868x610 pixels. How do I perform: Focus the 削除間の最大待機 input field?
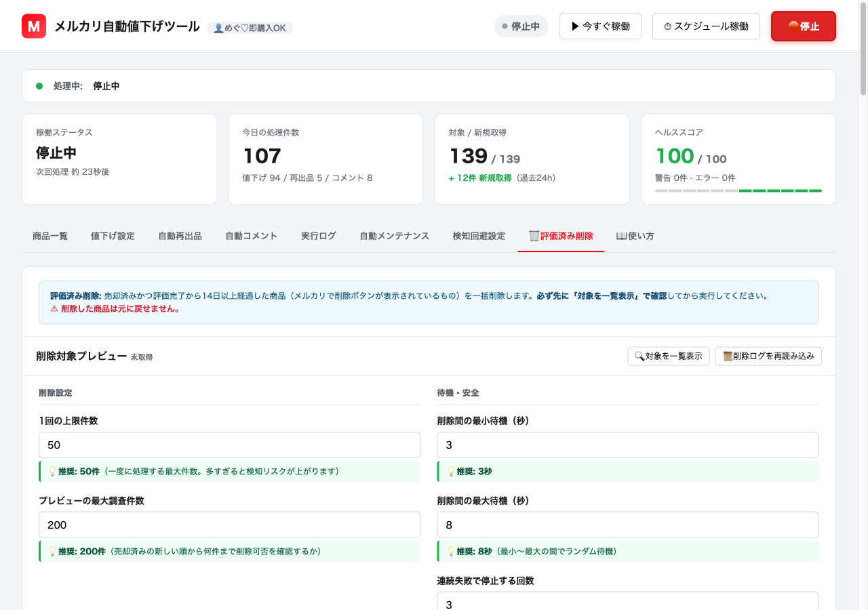628,525
